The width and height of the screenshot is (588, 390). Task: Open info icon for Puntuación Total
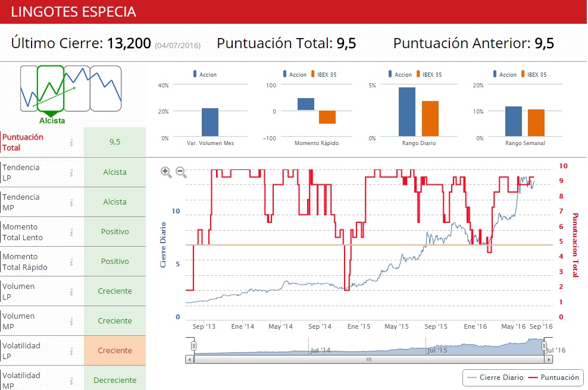71,142
